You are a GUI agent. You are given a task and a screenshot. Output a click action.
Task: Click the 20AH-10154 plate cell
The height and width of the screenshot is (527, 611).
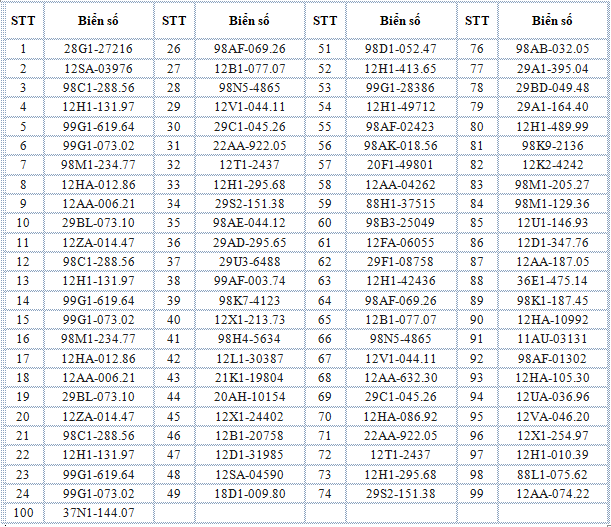249,397
